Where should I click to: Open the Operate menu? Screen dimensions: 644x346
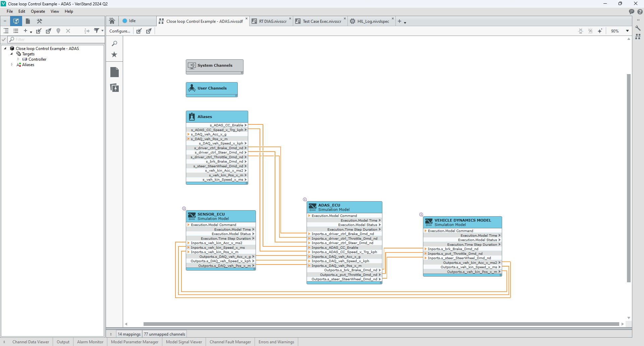pos(38,11)
